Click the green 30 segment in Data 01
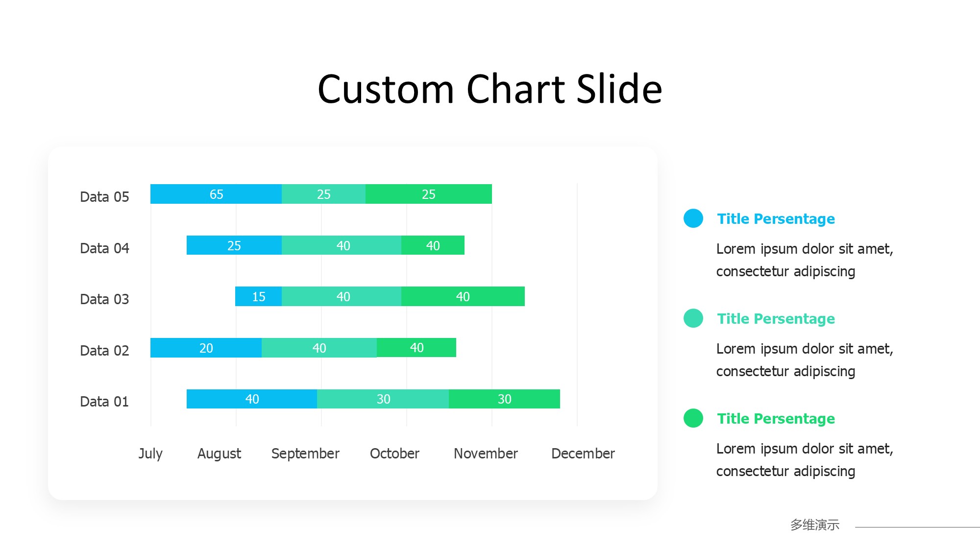 [504, 399]
